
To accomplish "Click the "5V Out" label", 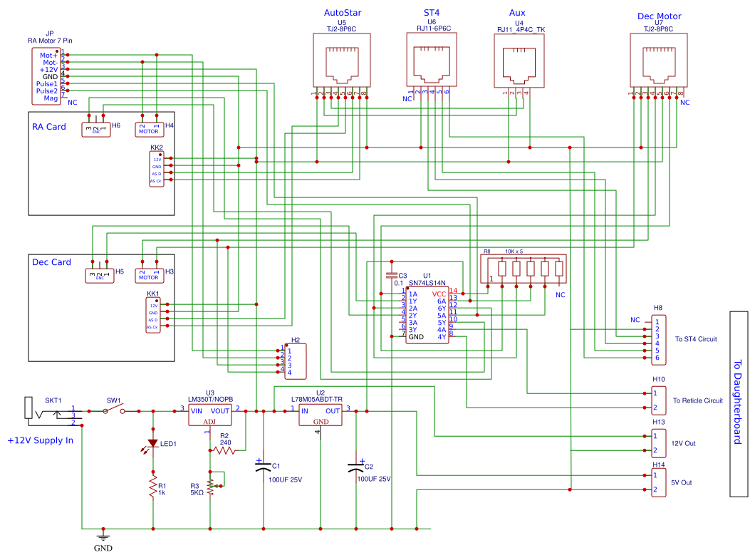I will pyautogui.click(x=682, y=482).
